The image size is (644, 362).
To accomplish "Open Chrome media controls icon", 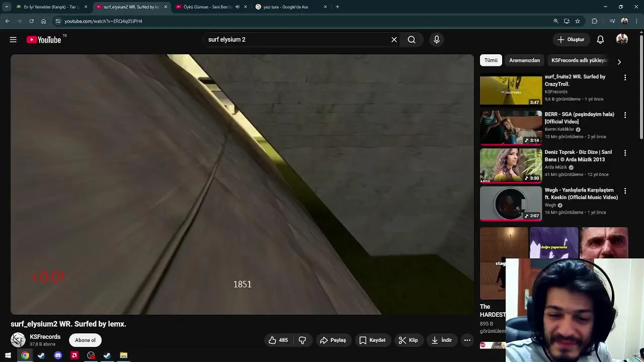I will [612, 21].
